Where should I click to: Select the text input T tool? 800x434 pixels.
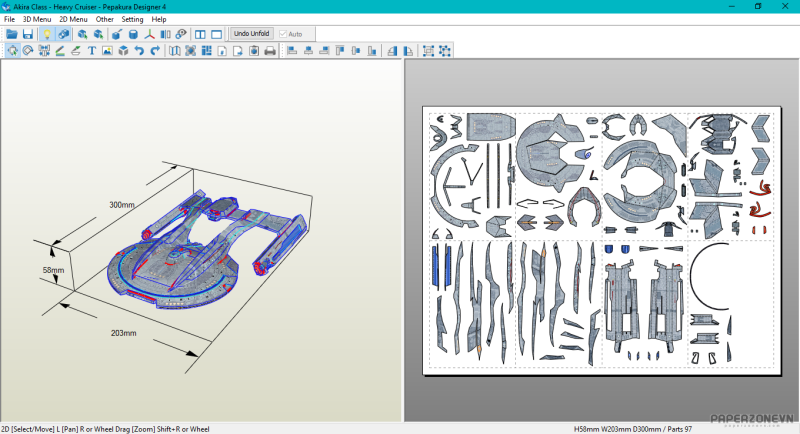pos(92,50)
